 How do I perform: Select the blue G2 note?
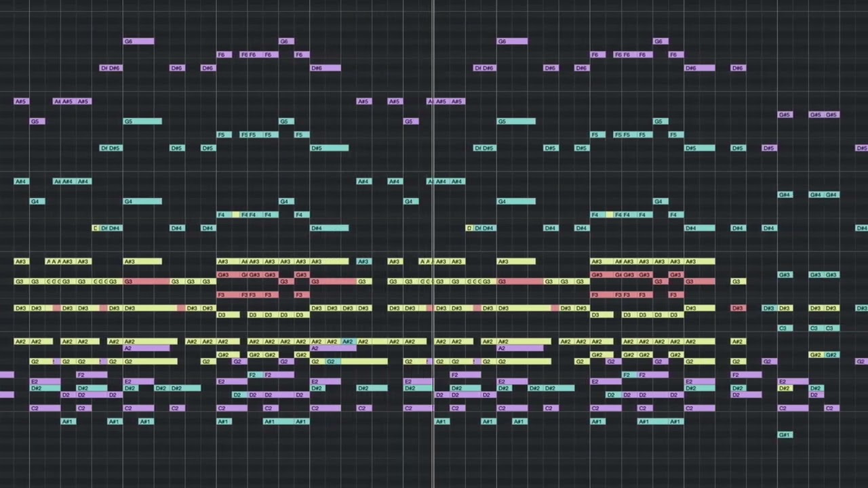[x=333, y=362]
